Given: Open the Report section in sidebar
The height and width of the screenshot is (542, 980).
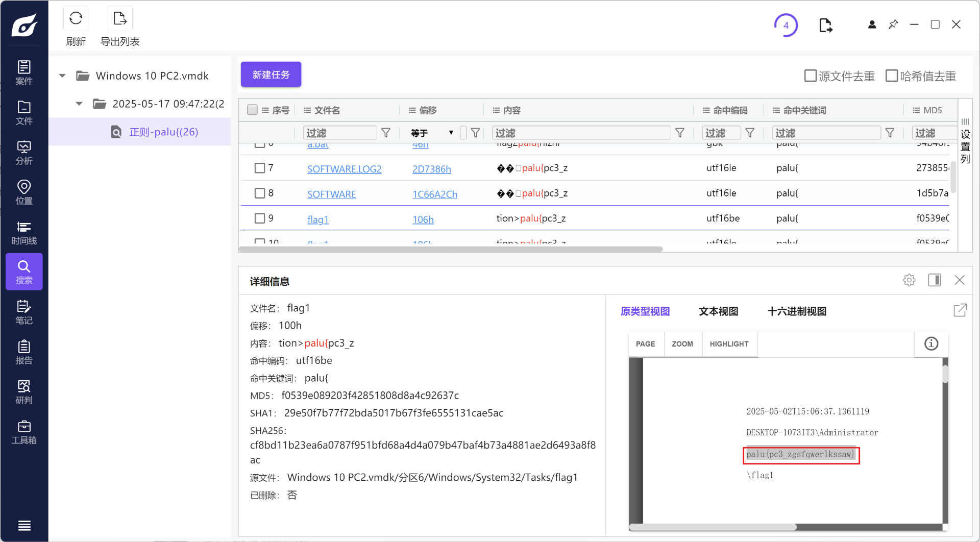Looking at the screenshot, I should pyautogui.click(x=24, y=352).
